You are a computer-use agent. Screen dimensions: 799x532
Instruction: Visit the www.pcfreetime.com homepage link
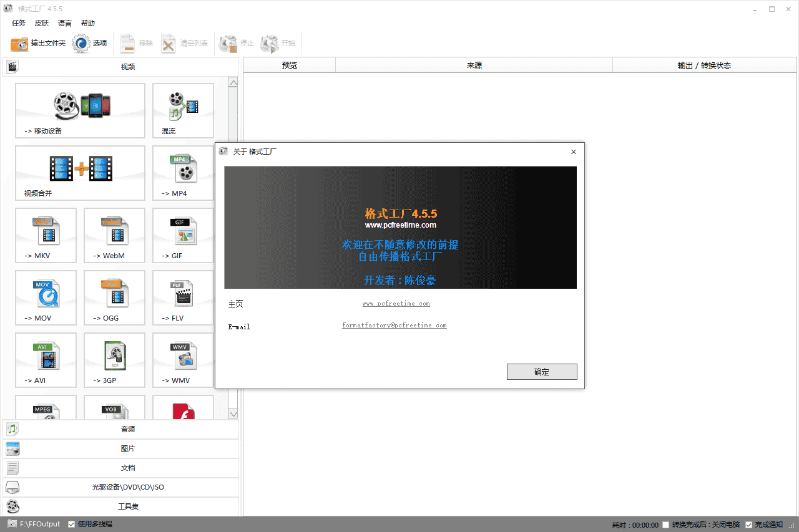(396, 303)
